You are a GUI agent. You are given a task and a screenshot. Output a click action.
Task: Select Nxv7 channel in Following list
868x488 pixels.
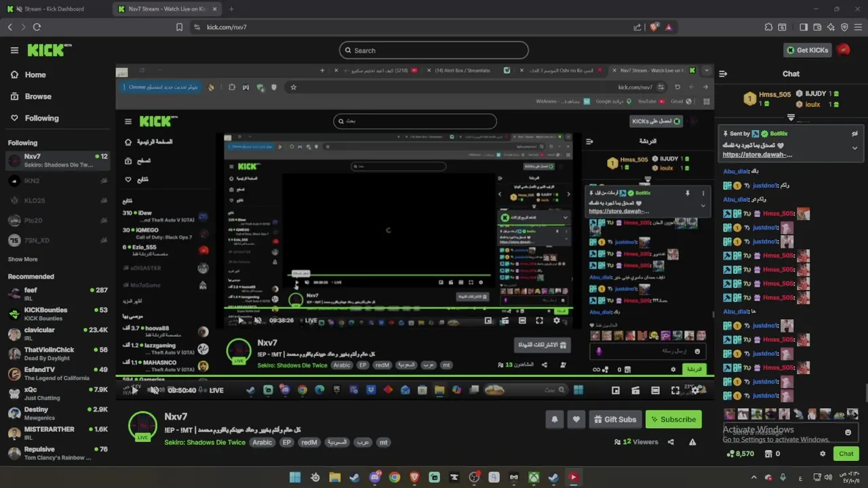58,161
